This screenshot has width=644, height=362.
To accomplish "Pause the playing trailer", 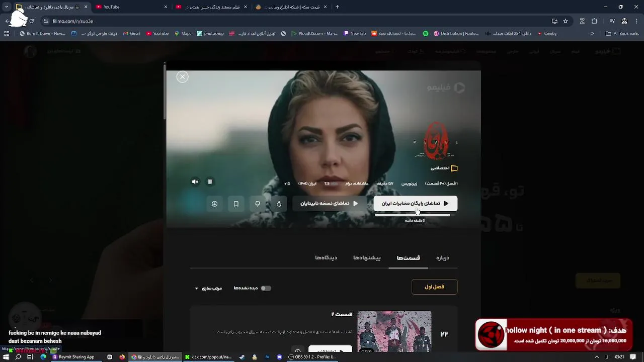I will pos(210,182).
